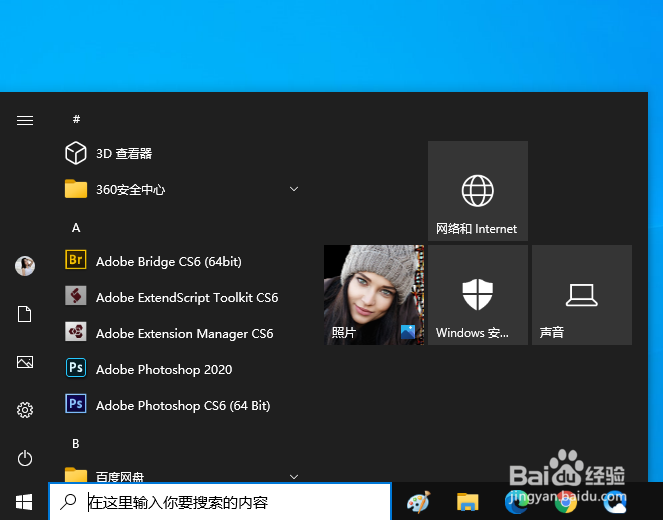Viewport: 663px width, 520px height.
Task: Open the user account avatar
Action: (25, 266)
